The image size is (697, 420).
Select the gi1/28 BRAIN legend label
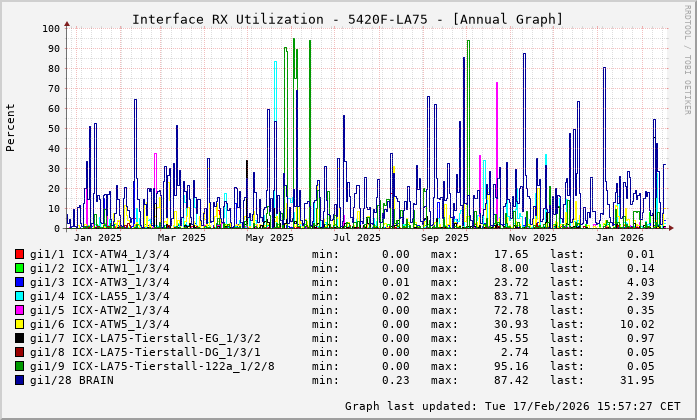(71, 380)
